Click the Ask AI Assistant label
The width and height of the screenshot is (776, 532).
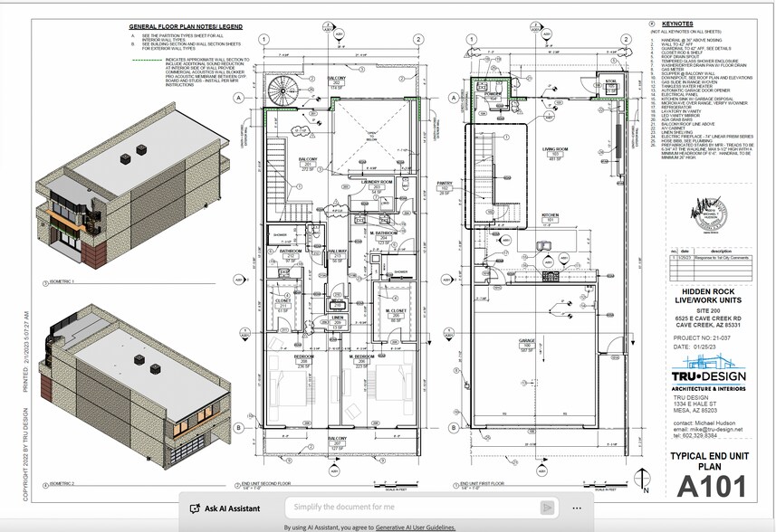[x=232, y=508]
